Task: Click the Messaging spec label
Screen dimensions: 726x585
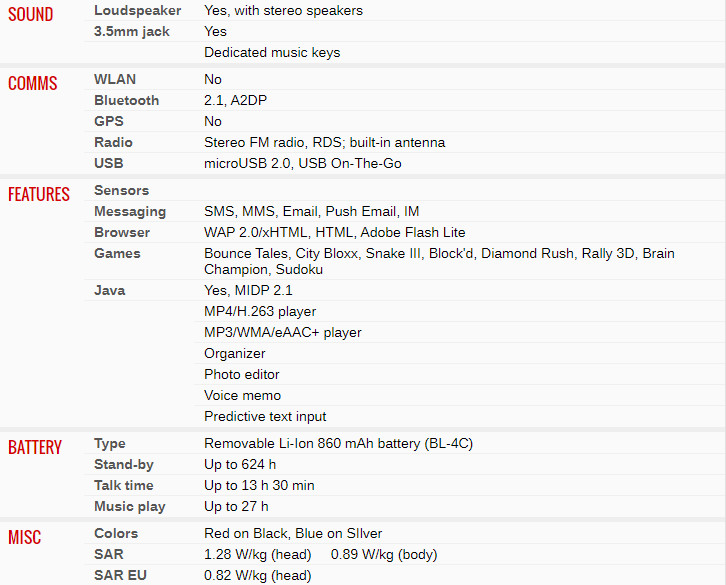Action: [130, 212]
